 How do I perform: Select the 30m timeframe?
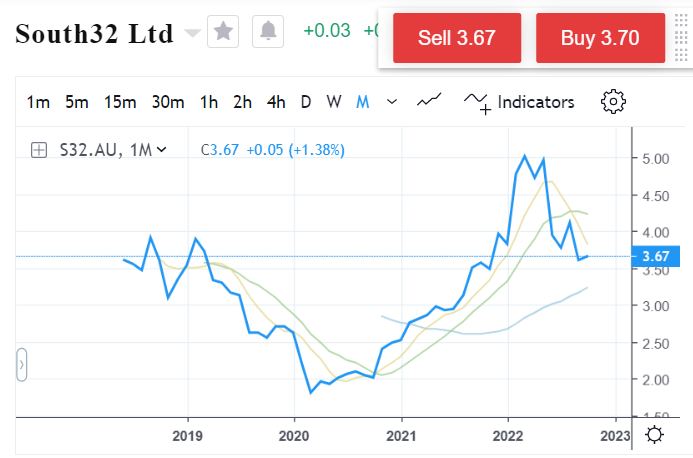click(168, 102)
